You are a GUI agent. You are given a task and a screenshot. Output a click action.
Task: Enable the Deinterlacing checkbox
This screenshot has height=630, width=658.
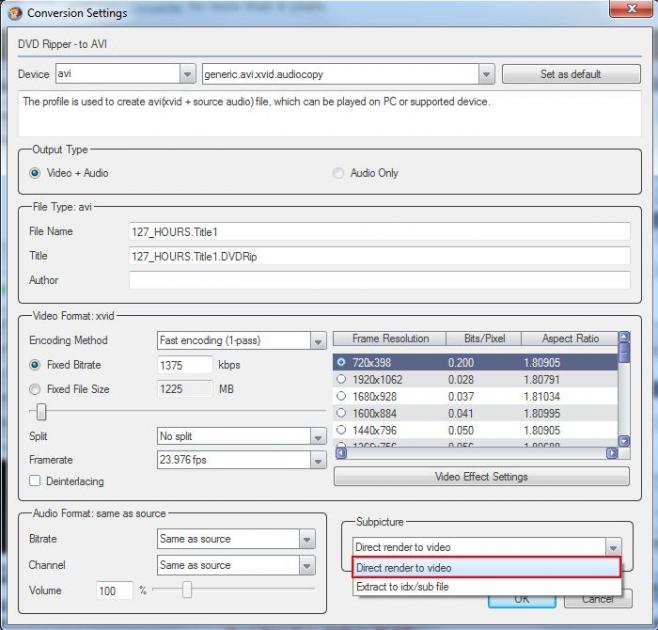click(35, 481)
